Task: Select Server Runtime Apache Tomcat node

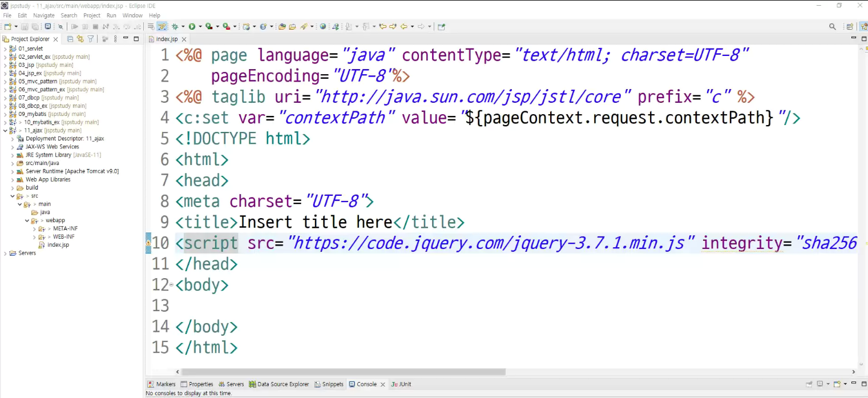Action: click(x=72, y=171)
